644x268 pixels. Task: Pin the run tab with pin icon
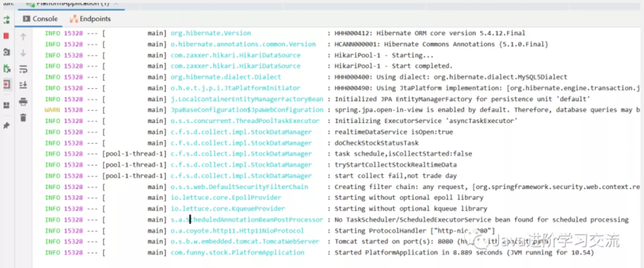[x=6, y=125]
